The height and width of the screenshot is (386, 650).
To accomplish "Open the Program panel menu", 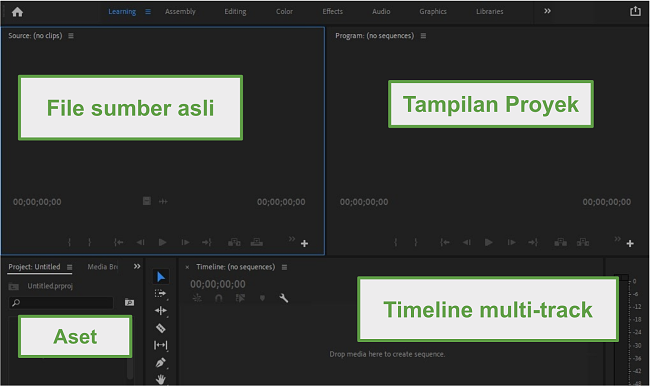I will 423,36.
